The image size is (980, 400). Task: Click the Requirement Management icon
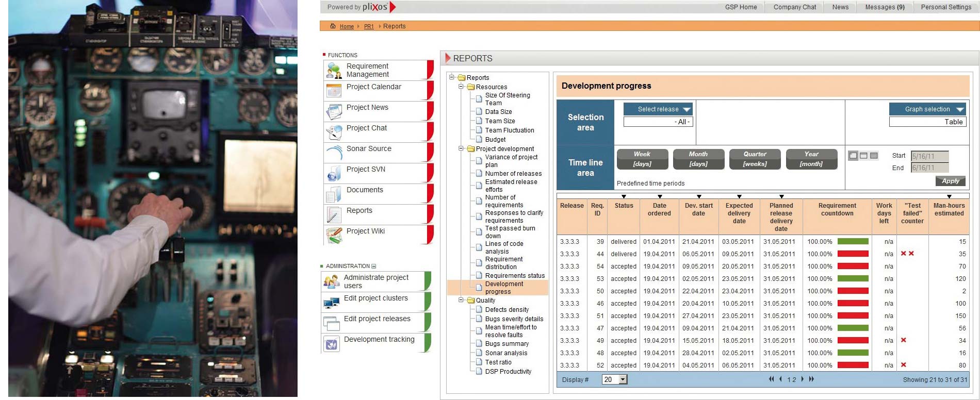point(334,71)
